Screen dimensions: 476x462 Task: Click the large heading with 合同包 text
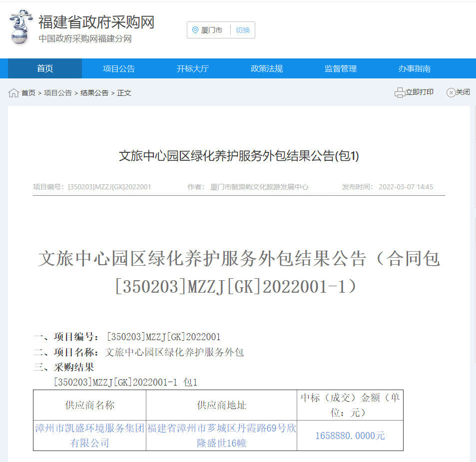coord(239,272)
